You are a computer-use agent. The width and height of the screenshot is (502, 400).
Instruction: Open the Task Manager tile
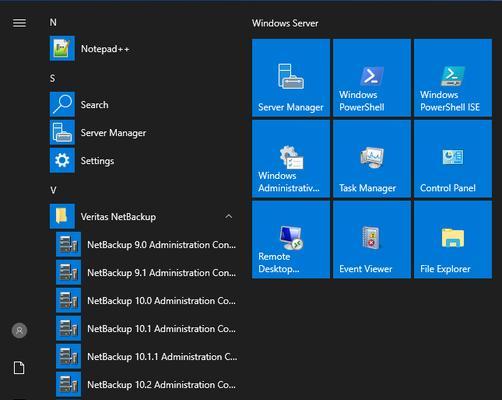click(372, 159)
